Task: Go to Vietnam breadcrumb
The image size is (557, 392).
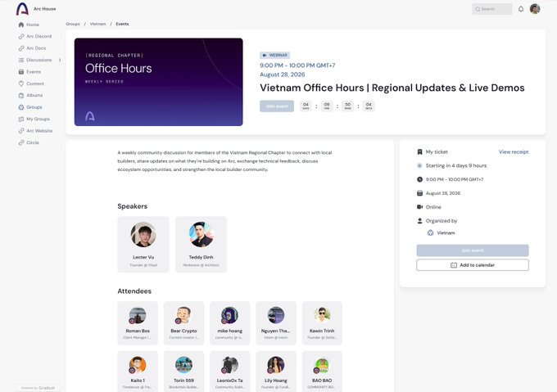Action: pyautogui.click(x=97, y=24)
